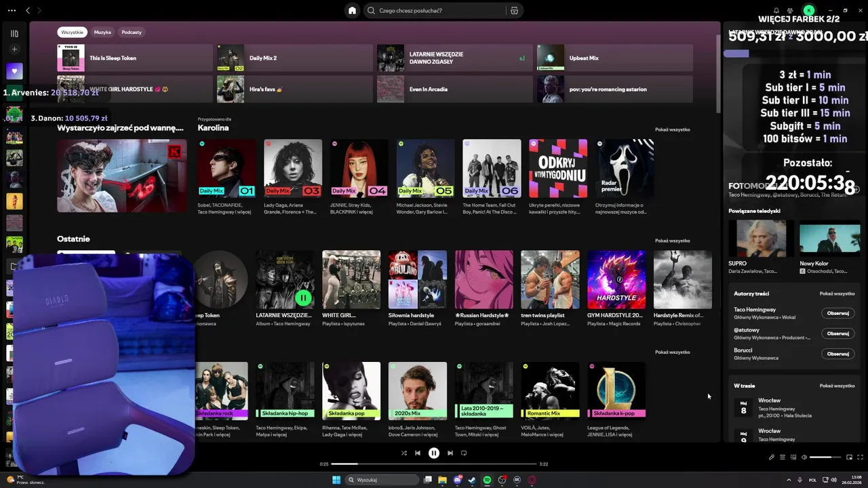Skip to the next track
The image size is (868, 488).
[450, 453]
